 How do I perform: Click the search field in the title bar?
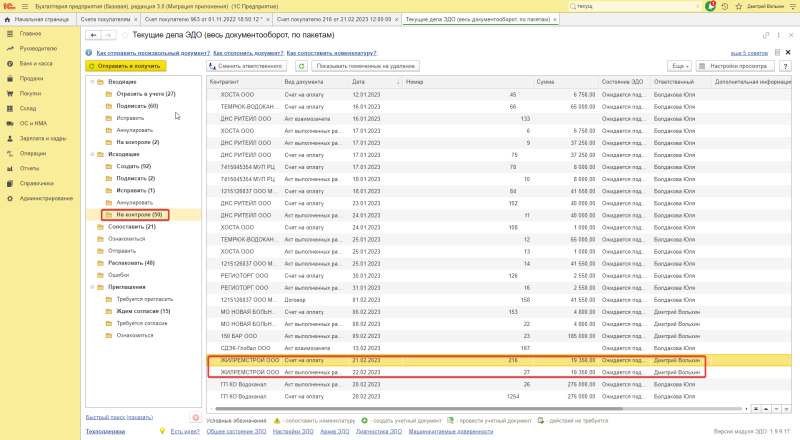coord(635,6)
